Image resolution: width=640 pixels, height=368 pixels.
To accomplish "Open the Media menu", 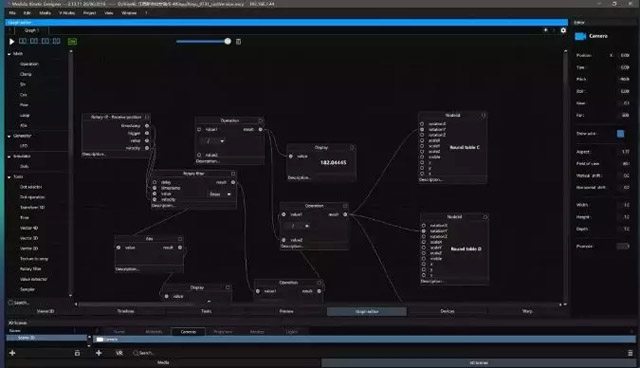I will pyautogui.click(x=45, y=13).
